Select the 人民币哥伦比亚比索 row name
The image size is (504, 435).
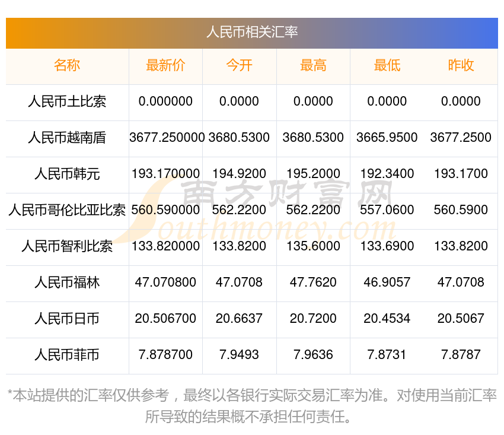coord(67,210)
